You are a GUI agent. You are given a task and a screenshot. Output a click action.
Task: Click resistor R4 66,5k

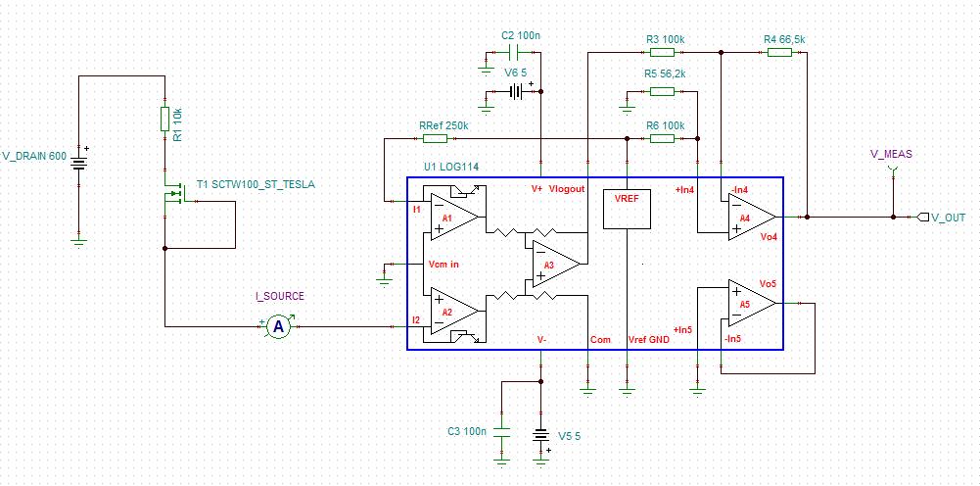point(779,53)
